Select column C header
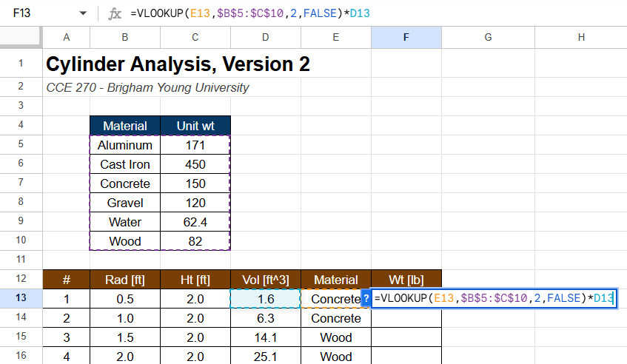 195,37
